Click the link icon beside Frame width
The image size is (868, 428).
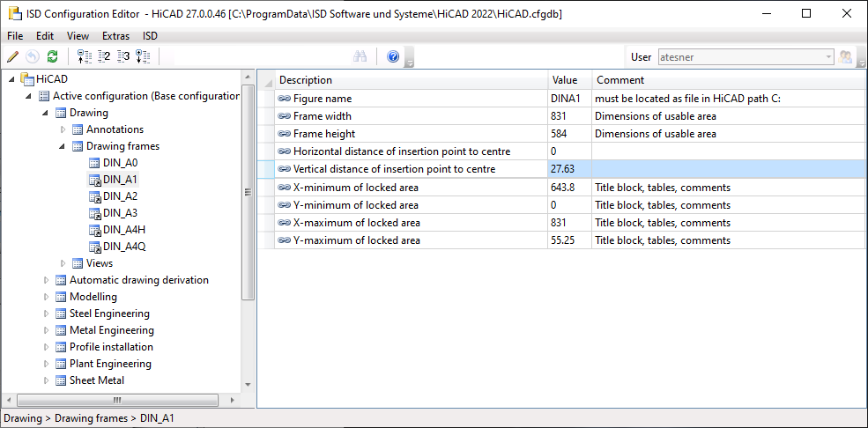pos(285,116)
